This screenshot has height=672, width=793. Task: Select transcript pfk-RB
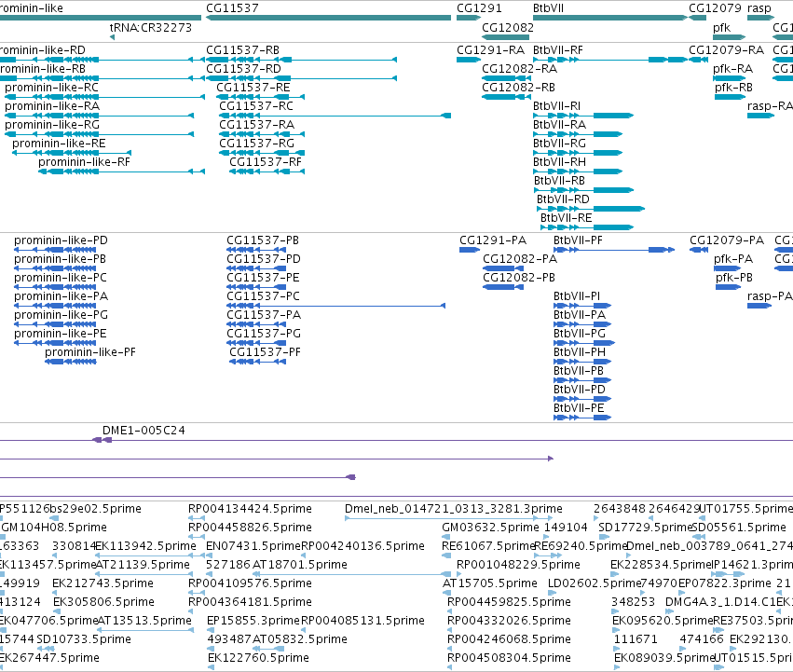pyautogui.click(x=733, y=88)
